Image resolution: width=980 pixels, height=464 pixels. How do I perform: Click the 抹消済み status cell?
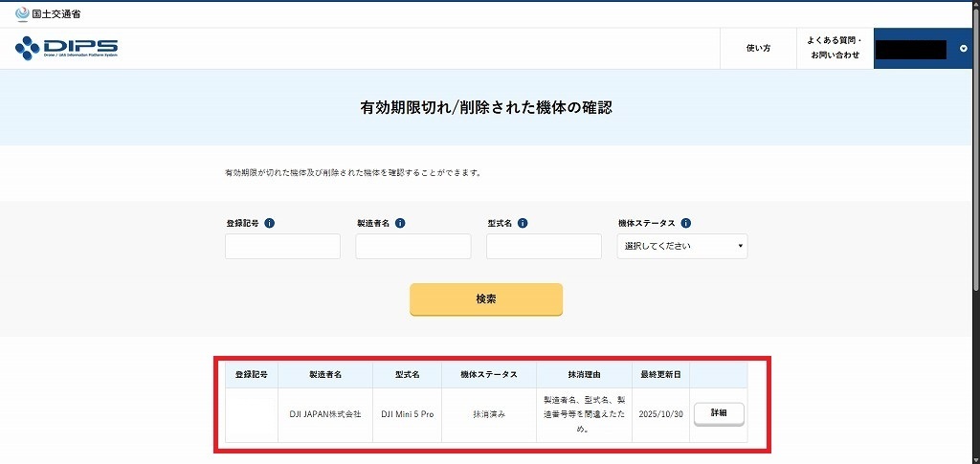pos(489,414)
